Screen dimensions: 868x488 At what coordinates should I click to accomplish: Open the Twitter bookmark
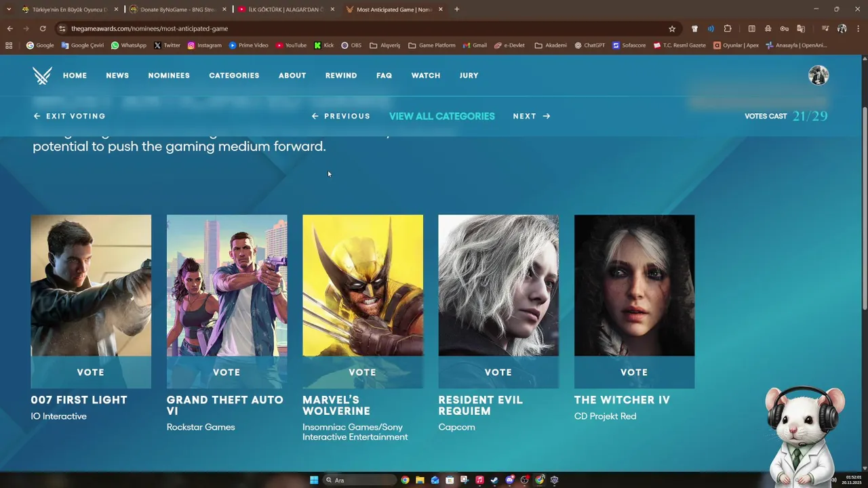point(167,45)
